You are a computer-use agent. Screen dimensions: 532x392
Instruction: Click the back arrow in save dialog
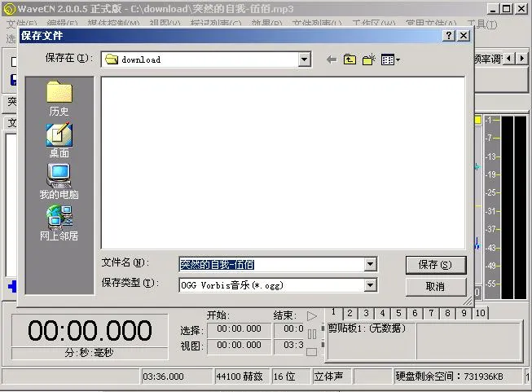coord(331,60)
